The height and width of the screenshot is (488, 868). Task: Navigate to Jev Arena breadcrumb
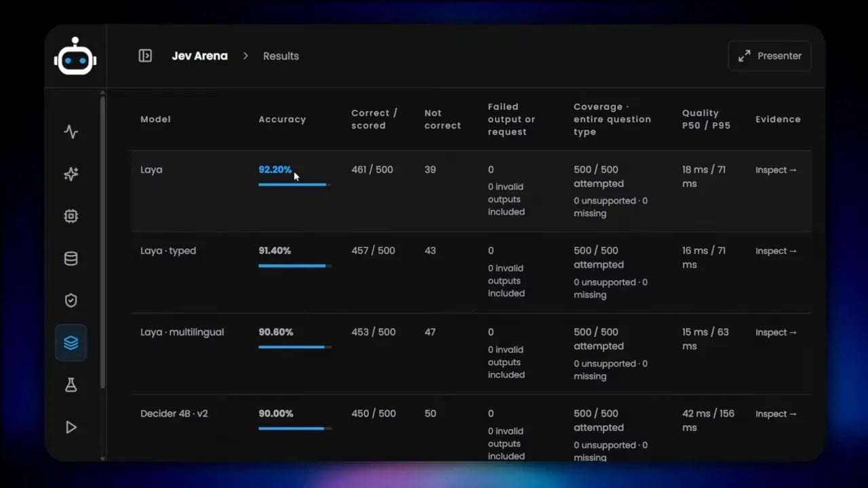199,56
